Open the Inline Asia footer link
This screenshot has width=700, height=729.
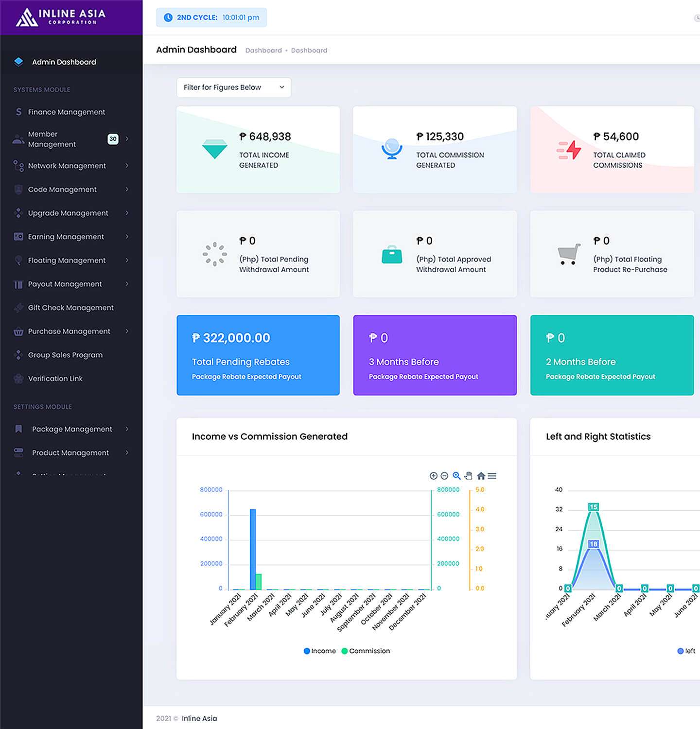tap(199, 718)
